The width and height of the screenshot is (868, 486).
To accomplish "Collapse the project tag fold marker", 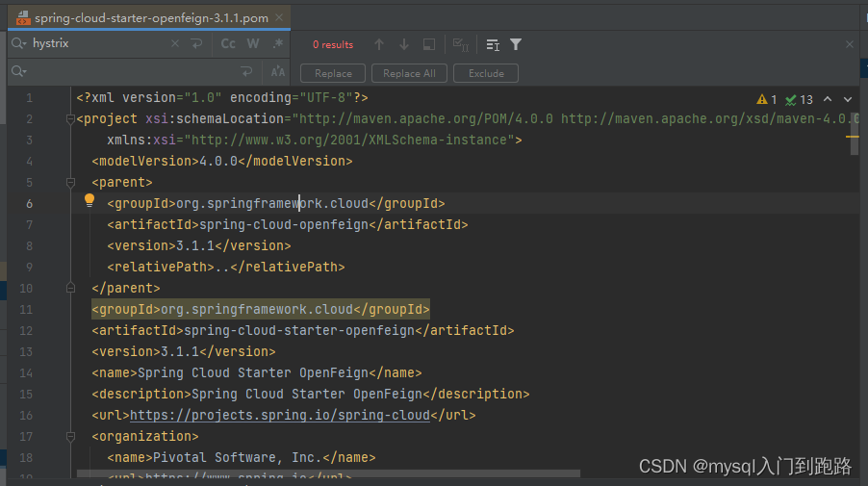I will click(x=70, y=119).
